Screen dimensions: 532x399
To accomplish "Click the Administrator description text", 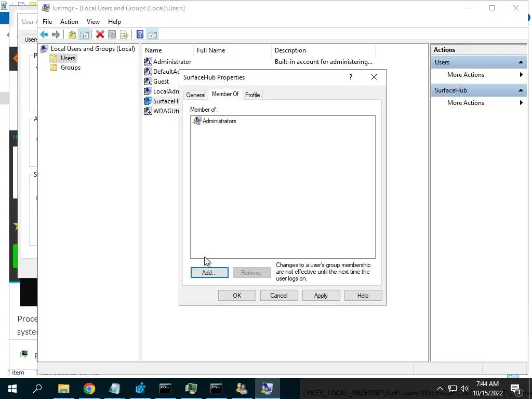I will [x=323, y=62].
